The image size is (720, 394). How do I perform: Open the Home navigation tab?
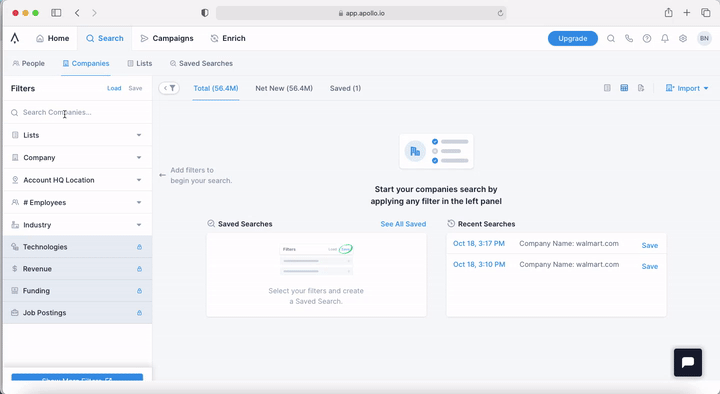52,38
